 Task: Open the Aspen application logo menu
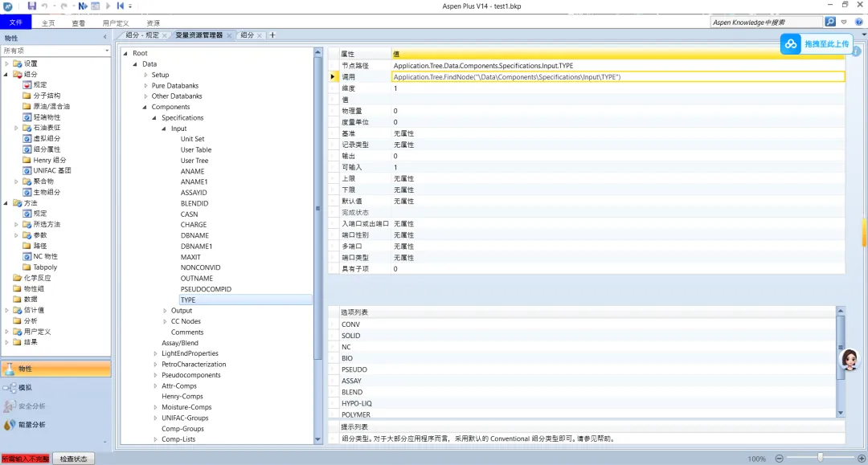tap(8, 6)
